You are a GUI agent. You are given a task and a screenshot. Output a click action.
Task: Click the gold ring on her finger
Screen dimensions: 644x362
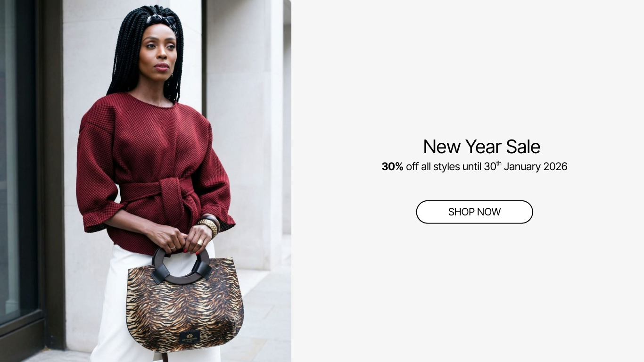click(200, 242)
